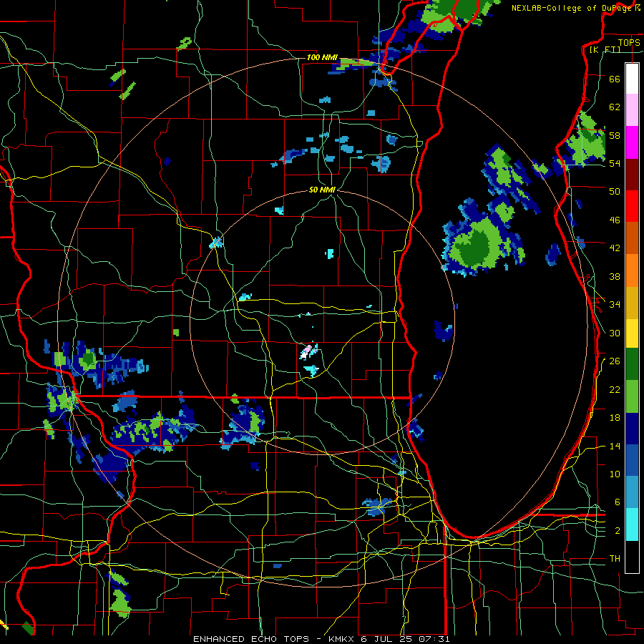Select the dark red legend swatch
Viewport: 644px width, 644px height.
(x=632, y=174)
